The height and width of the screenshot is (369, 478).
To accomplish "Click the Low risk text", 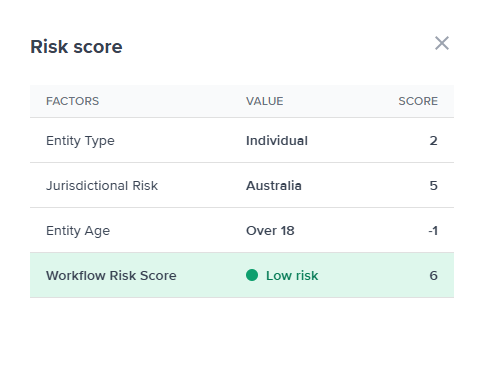I will click(292, 276).
